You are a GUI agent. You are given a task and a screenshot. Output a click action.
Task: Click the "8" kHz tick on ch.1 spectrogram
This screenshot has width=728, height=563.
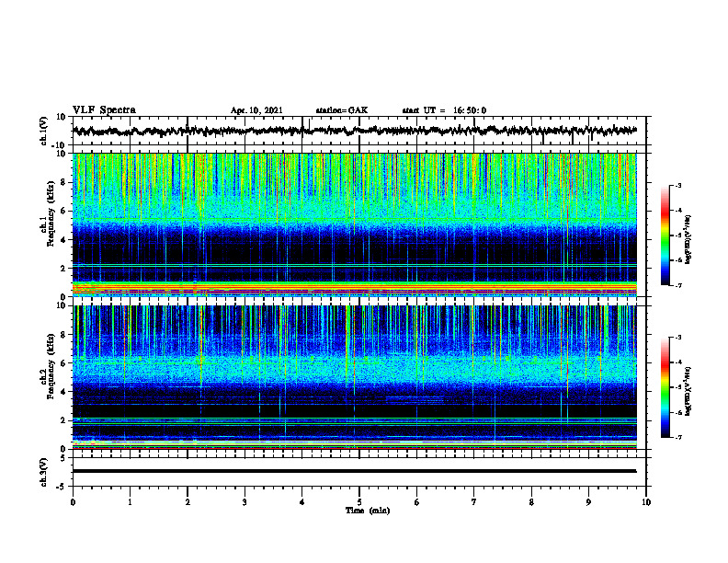point(63,182)
